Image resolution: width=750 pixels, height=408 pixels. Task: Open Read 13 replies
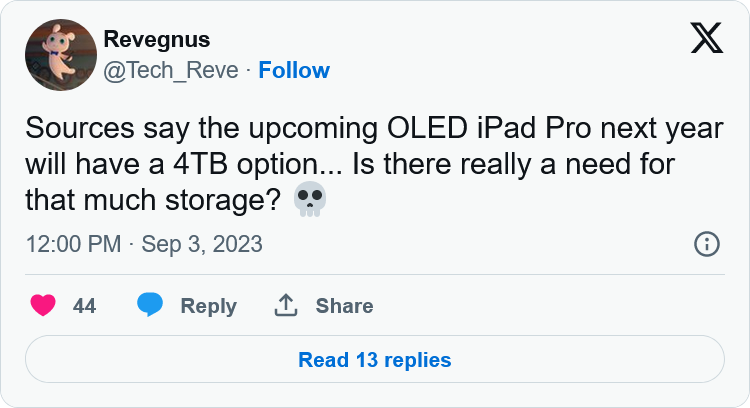click(x=375, y=359)
